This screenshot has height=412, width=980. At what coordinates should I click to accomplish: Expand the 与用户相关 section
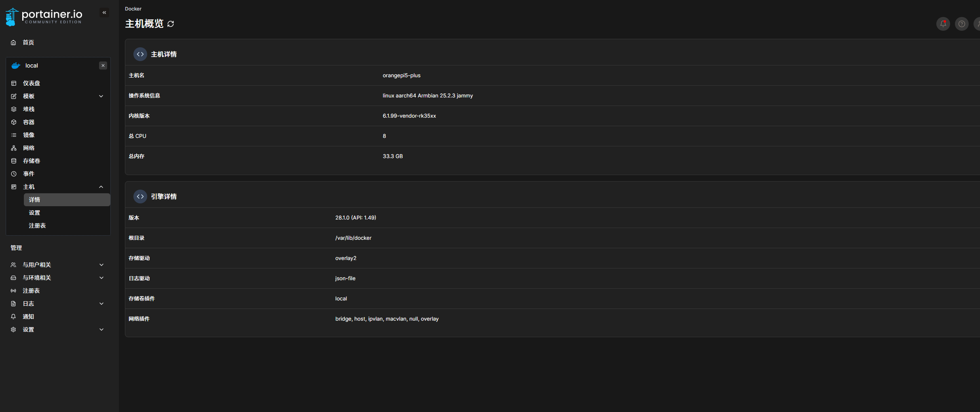101,265
